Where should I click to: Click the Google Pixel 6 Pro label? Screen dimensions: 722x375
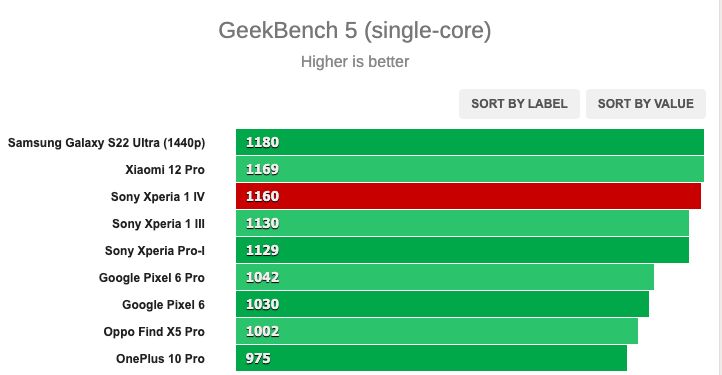pos(151,278)
